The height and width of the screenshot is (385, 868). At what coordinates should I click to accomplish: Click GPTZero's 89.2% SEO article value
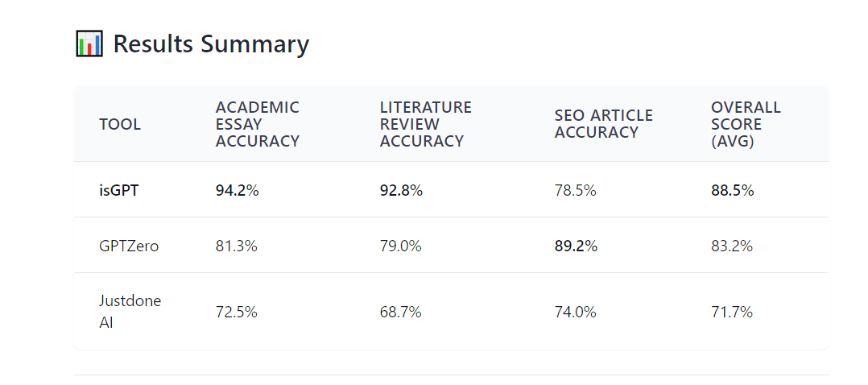pyautogui.click(x=576, y=246)
